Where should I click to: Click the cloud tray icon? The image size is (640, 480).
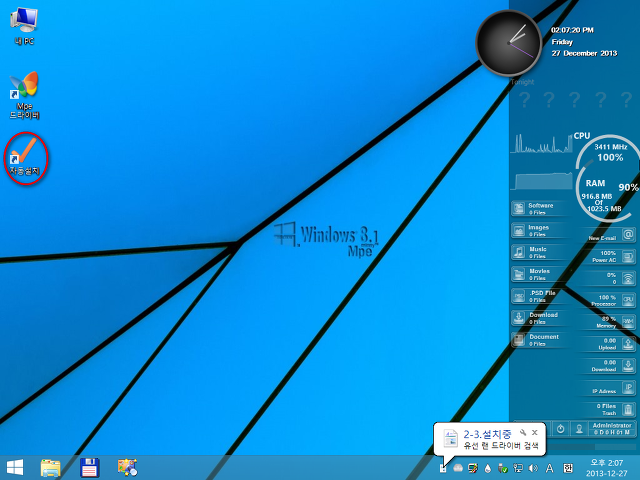tap(458, 469)
